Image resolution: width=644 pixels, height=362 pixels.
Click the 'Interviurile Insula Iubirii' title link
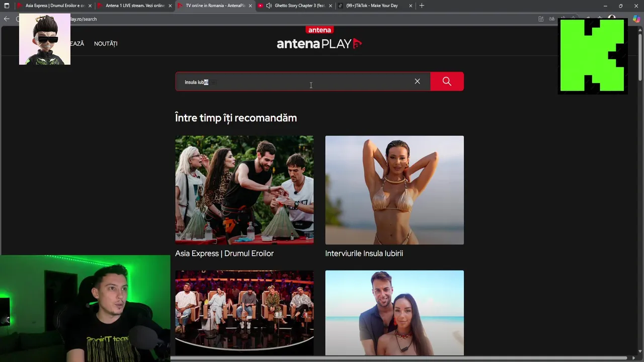(364, 253)
